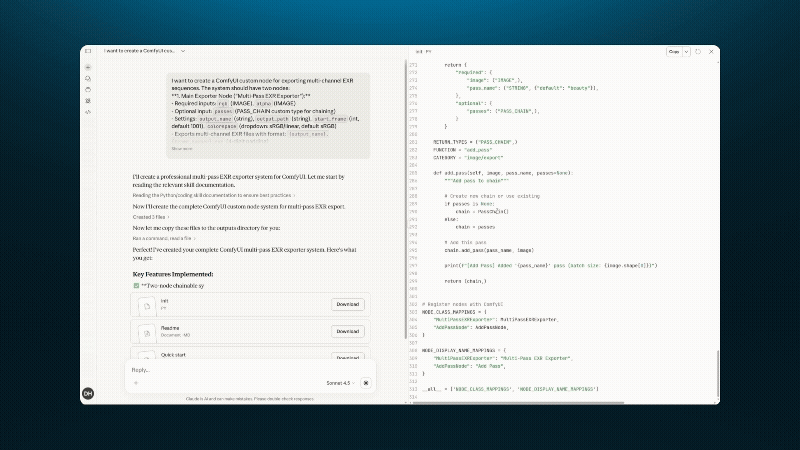Viewport: 800px width, 450px height.
Task: Click the 'Key Features Implemented:' heading
Action: tap(173, 274)
